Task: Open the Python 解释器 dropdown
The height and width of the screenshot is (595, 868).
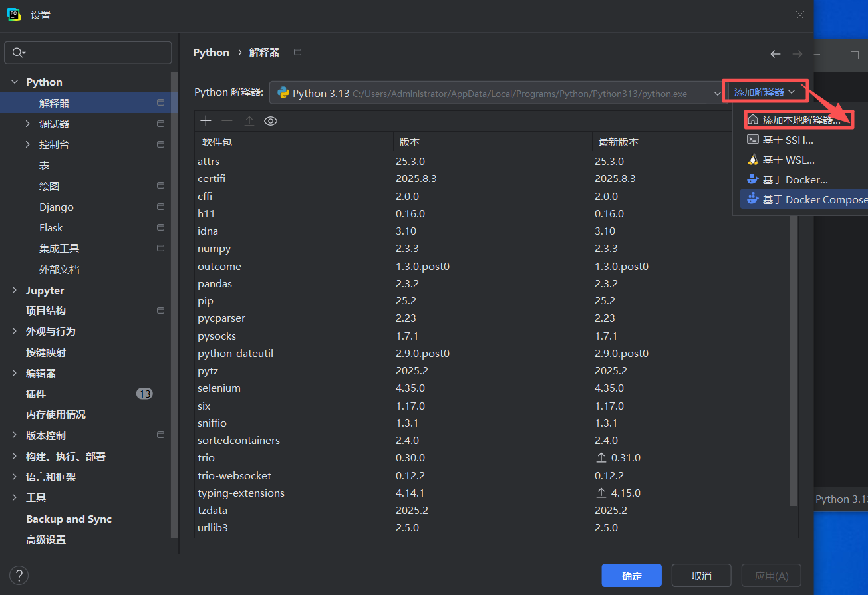Action: [497, 93]
